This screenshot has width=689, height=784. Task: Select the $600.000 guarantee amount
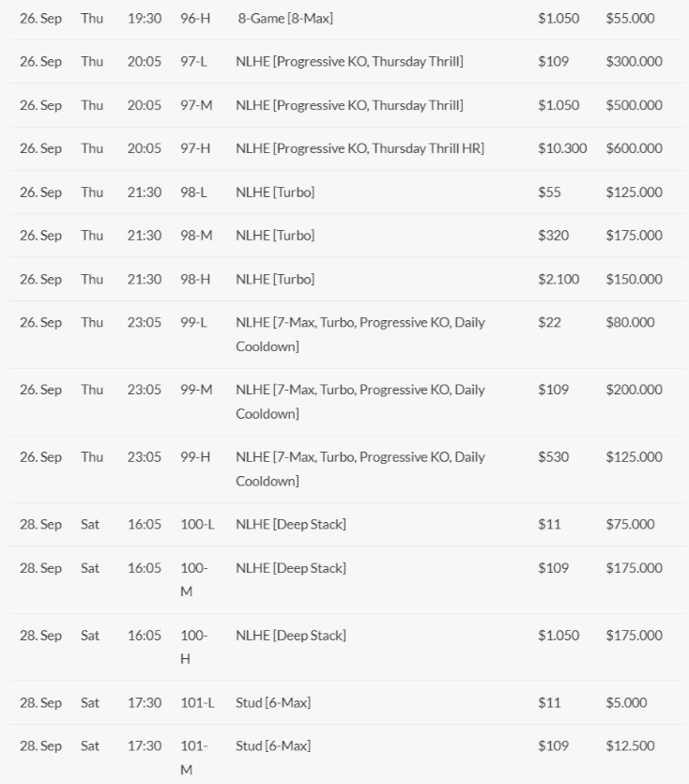[634, 147]
